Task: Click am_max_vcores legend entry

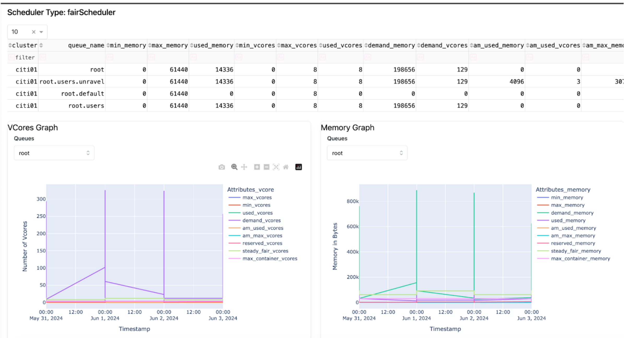Action: point(255,236)
